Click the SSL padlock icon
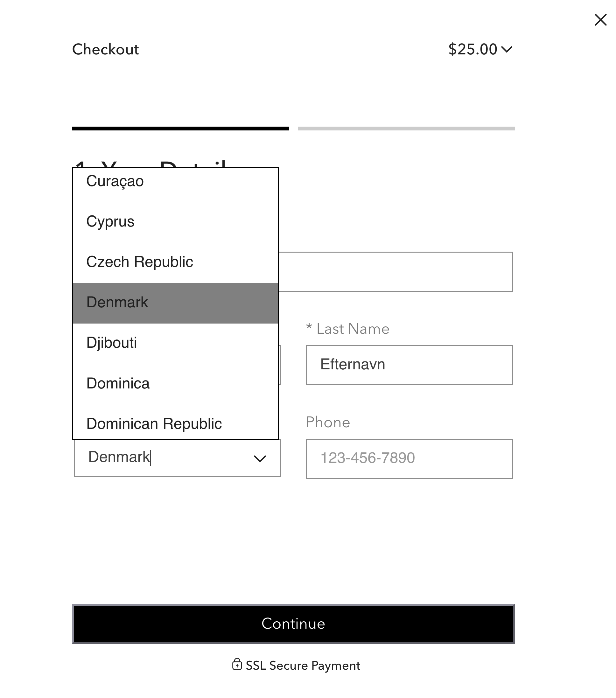 pyautogui.click(x=237, y=665)
